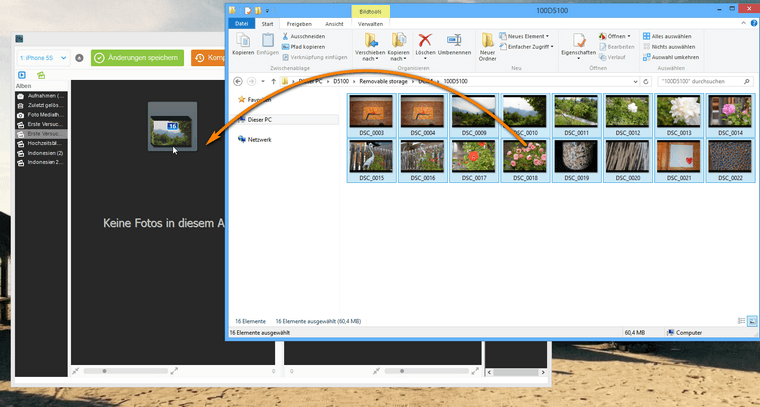This screenshot has height=407, width=760.
Task: Select the DSC_0022 thumbnail
Action: (730, 160)
